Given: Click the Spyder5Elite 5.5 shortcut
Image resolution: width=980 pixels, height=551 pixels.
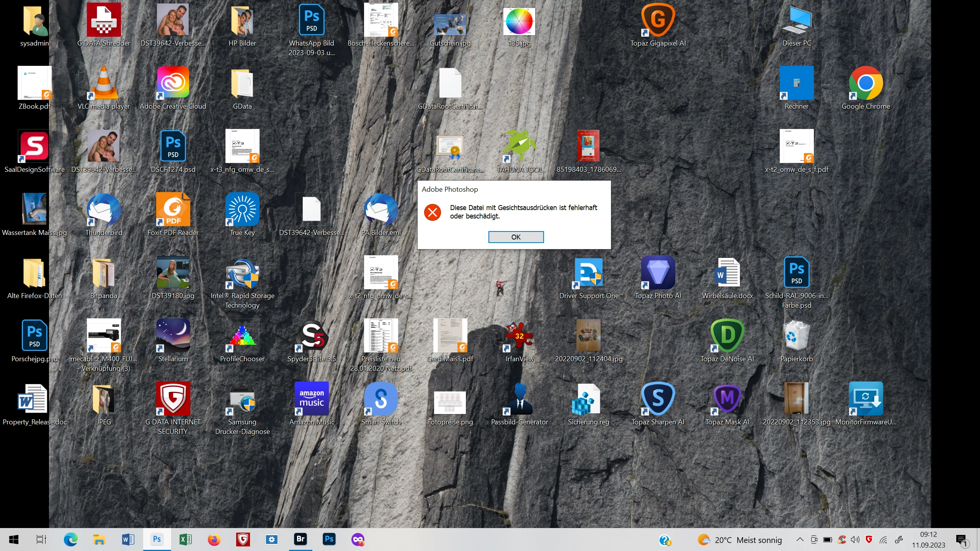Looking at the screenshot, I should (x=311, y=336).
